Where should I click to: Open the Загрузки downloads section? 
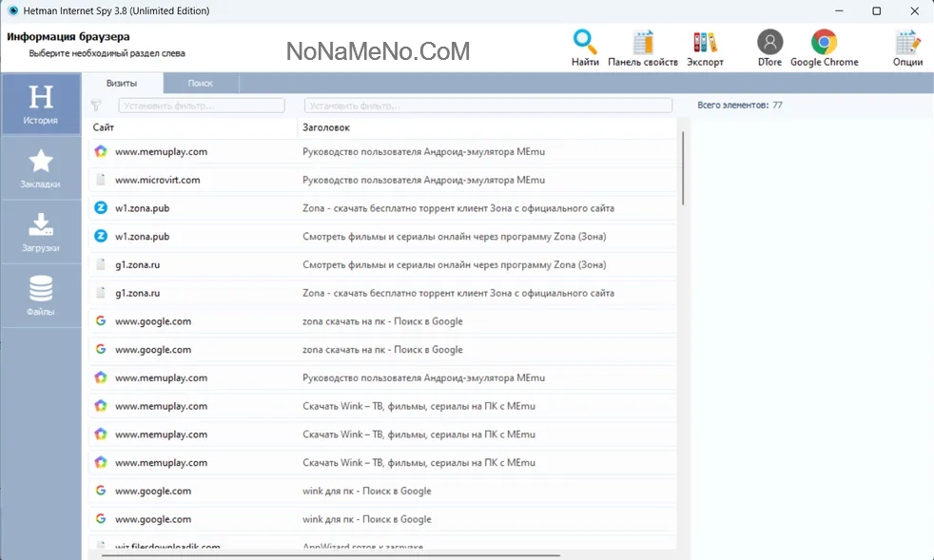click(41, 232)
